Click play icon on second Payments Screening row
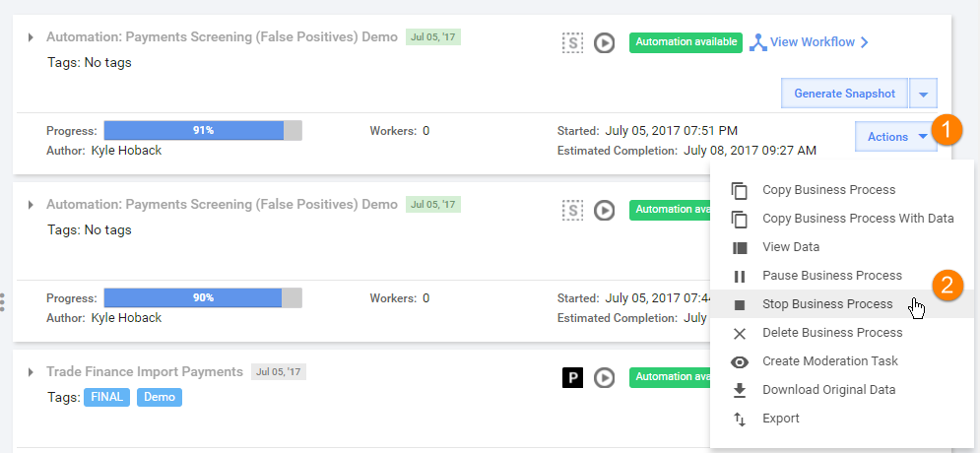The width and height of the screenshot is (980, 453). 604,210
